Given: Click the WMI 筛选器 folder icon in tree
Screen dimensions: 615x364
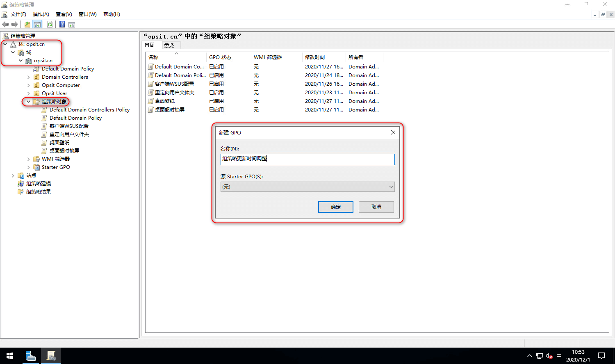Looking at the screenshot, I should pos(36,159).
